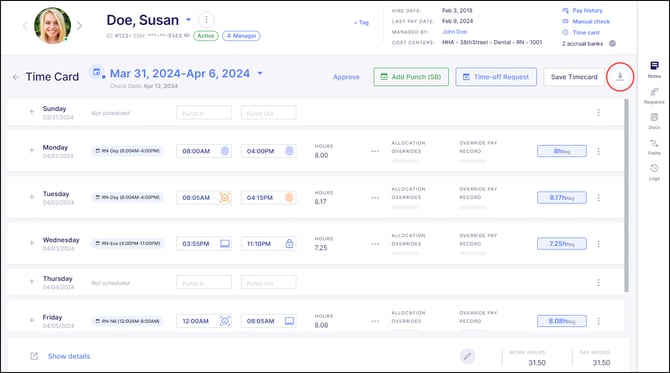670x373 pixels.
Task: Click Friday hours ellipsis icon
Action: [375, 321]
